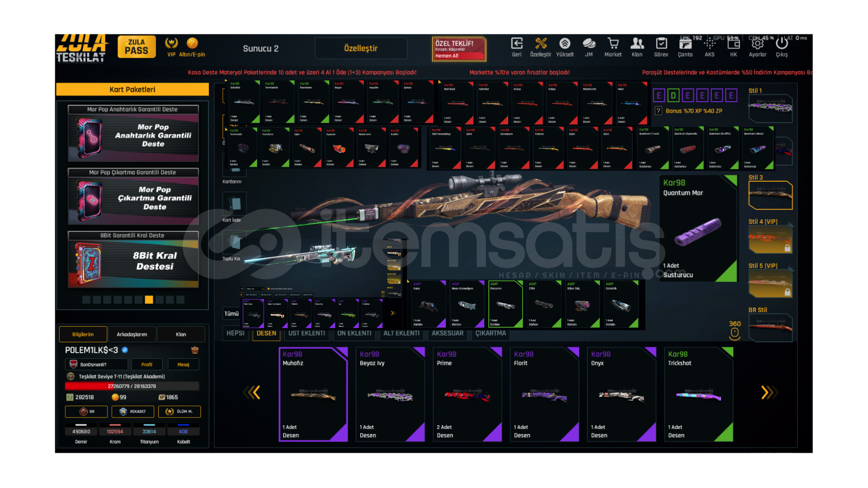
Task: Switch to the ALT EKLENTİ tab
Action: 401,333
